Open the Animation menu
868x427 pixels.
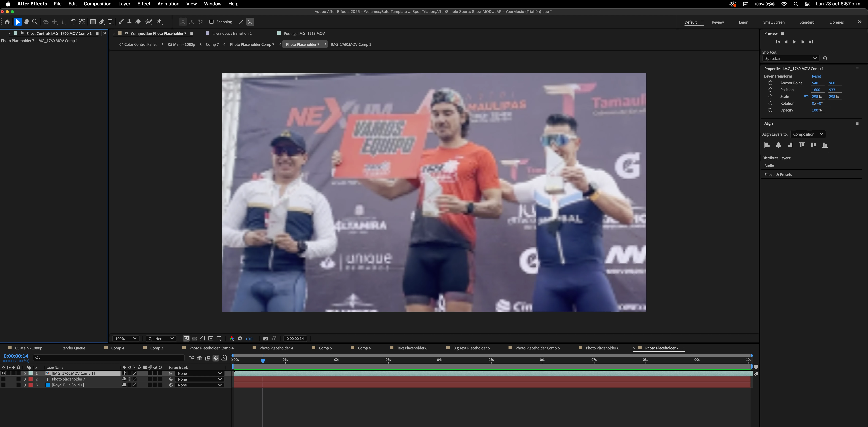coord(168,4)
